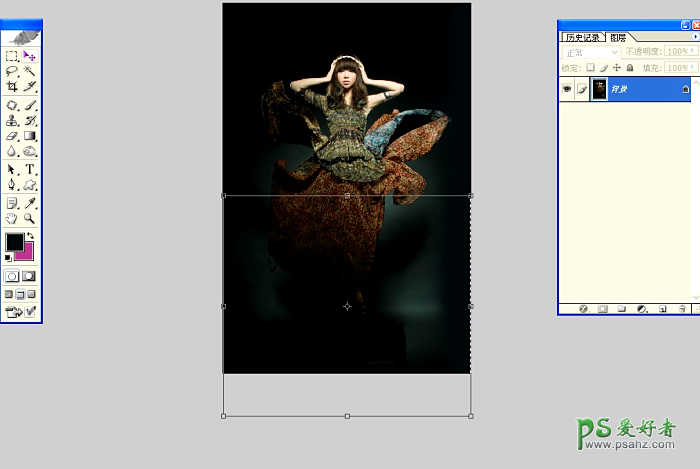Viewport: 700px width, 469px height.
Task: Select the Crop tool in toolbox
Action: [x=11, y=87]
